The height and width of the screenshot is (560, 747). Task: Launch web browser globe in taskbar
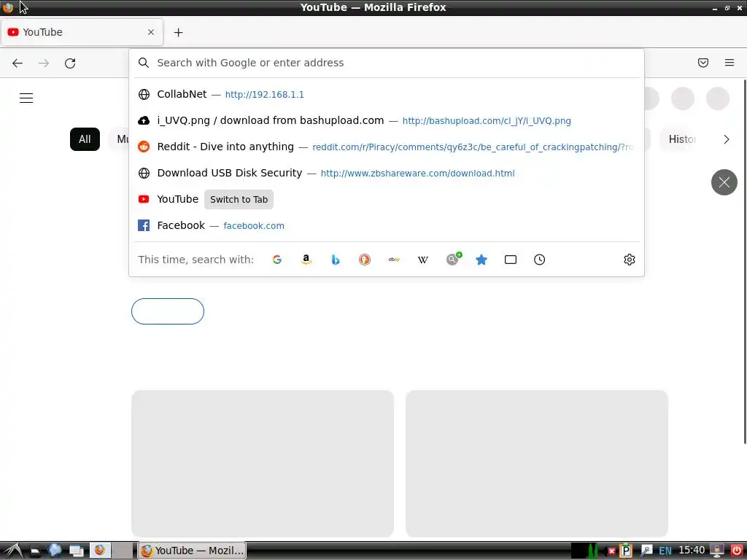pos(55,551)
